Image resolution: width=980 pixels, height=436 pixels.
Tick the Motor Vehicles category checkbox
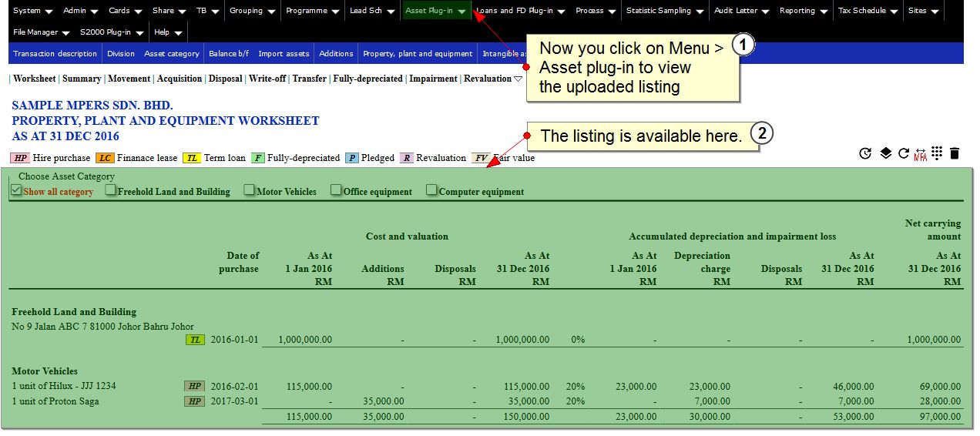pos(250,190)
